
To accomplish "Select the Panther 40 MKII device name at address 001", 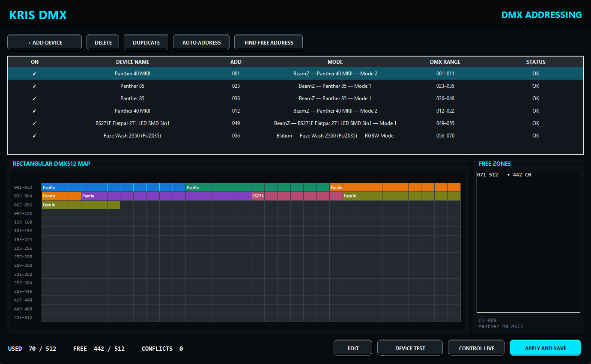I will pyautogui.click(x=132, y=74).
